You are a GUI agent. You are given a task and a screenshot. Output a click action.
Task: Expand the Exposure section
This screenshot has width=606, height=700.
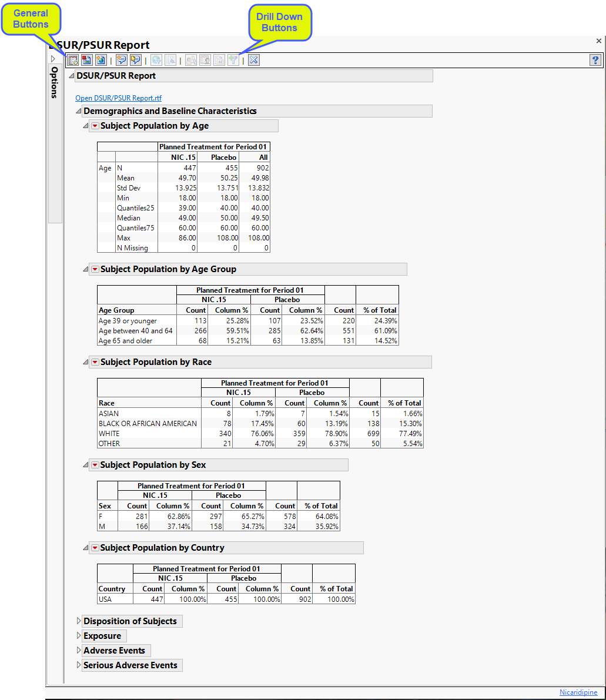point(79,636)
